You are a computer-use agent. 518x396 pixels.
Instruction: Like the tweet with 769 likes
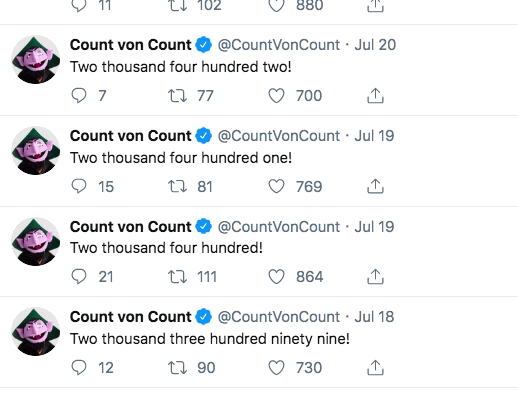(x=276, y=186)
